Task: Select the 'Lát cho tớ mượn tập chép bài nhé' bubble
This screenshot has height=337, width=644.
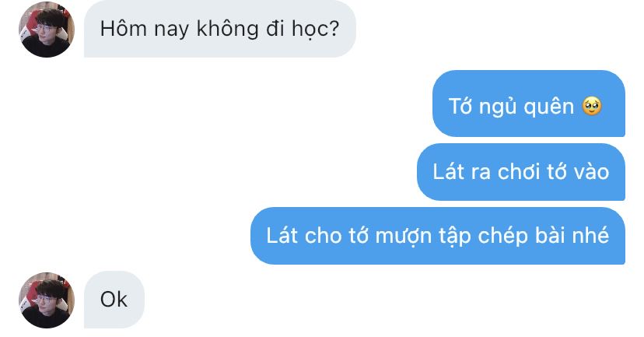Action: coord(438,236)
